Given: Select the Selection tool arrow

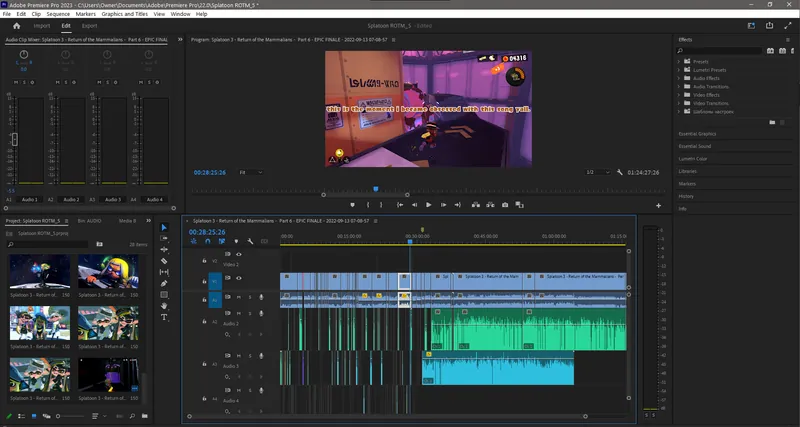Looking at the screenshot, I should 164,227.
